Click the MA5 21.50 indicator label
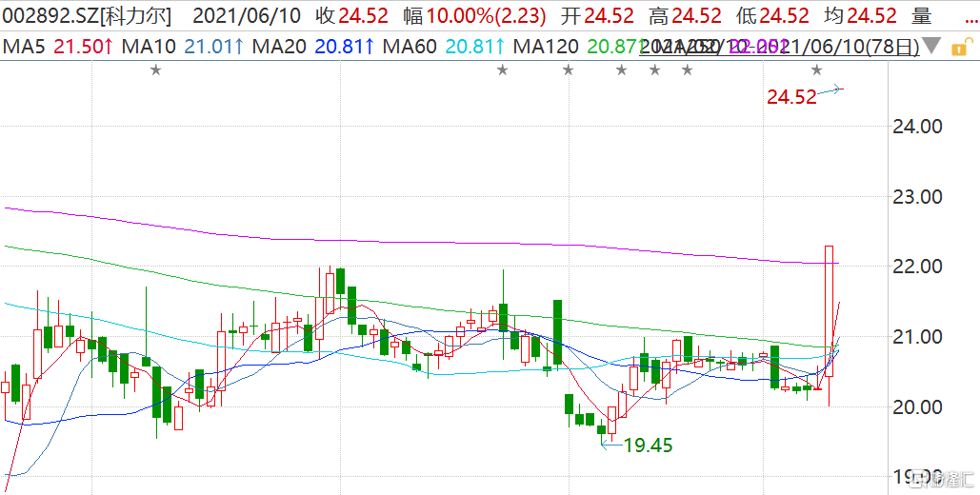 (58, 47)
